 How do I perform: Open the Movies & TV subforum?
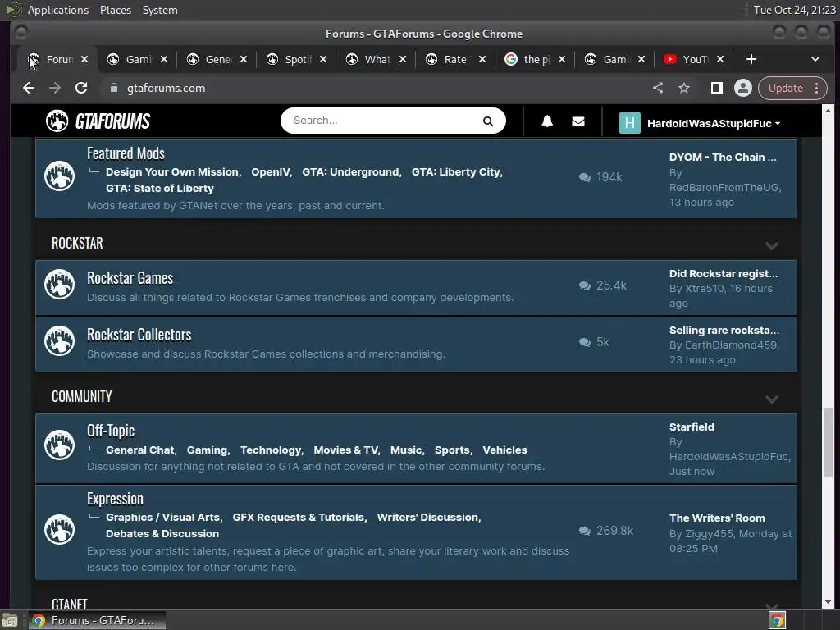(345, 450)
